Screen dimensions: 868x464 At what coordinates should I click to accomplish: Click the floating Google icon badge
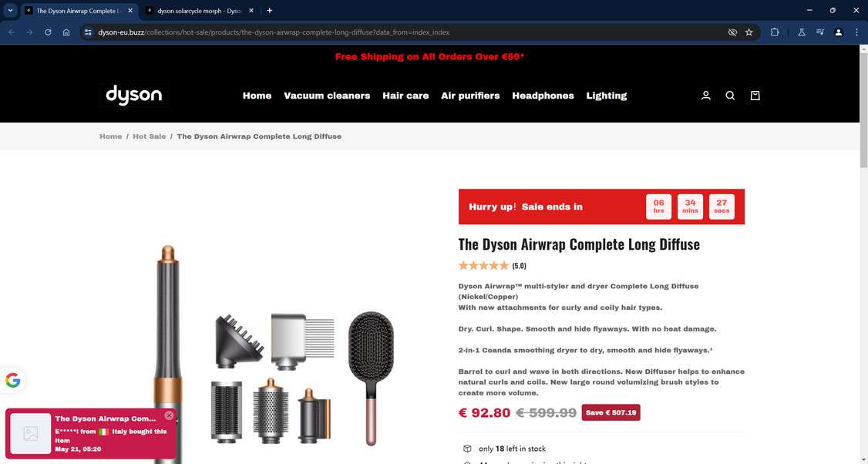click(12, 381)
